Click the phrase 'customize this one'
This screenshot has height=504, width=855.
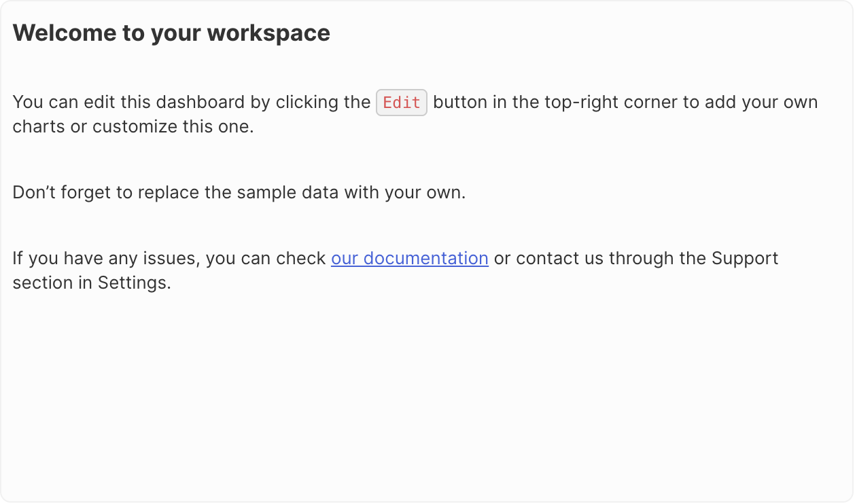[x=171, y=127]
